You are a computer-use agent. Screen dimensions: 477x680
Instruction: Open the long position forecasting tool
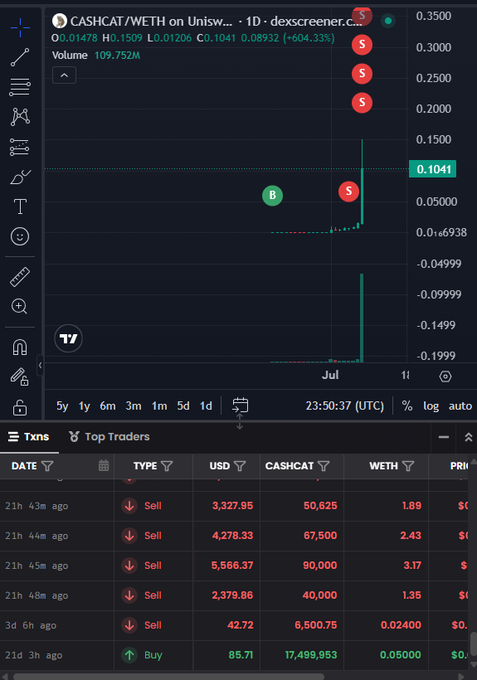click(x=20, y=147)
